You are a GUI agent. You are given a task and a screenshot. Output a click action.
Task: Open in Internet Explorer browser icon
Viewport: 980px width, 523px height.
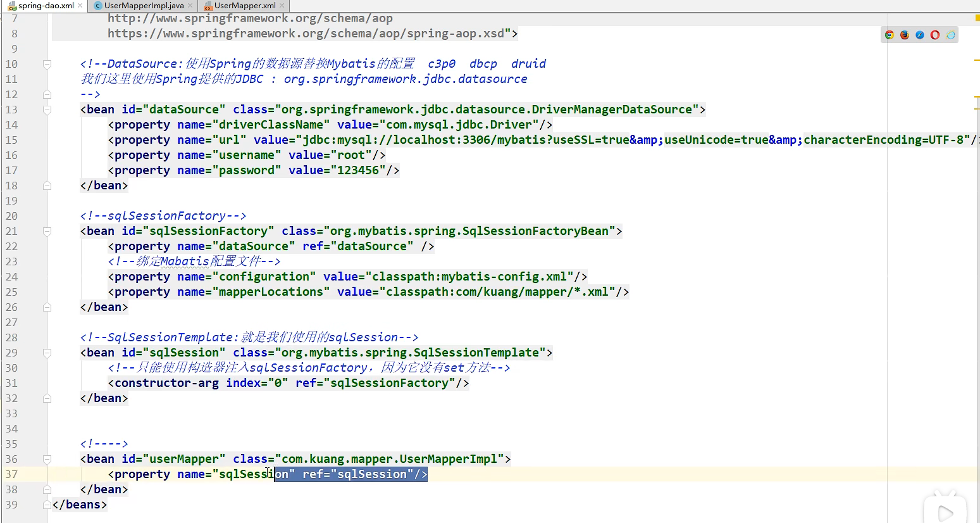[x=950, y=35]
